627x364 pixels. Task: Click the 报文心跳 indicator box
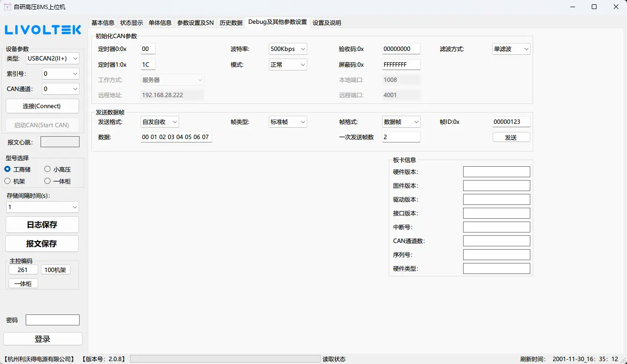tap(60, 142)
